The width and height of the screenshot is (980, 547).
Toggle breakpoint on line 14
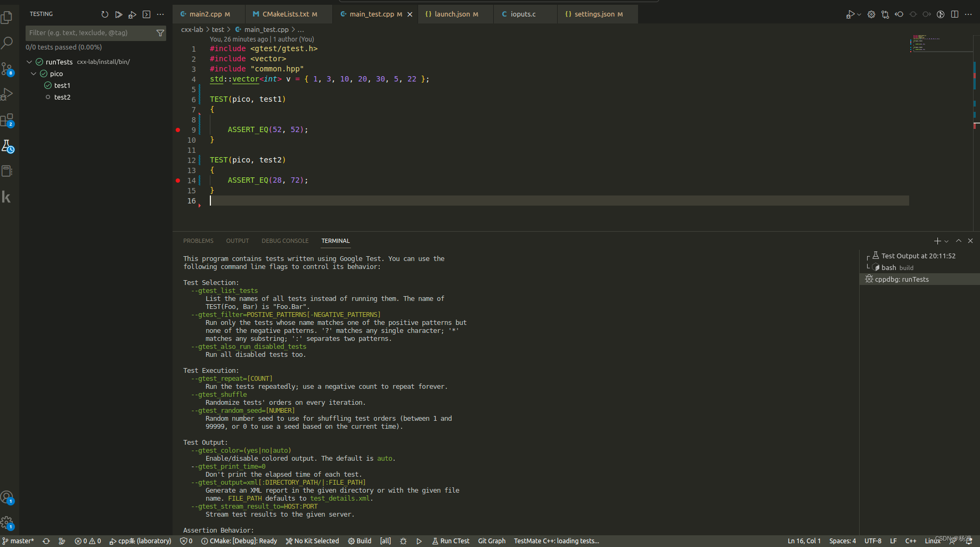point(178,181)
